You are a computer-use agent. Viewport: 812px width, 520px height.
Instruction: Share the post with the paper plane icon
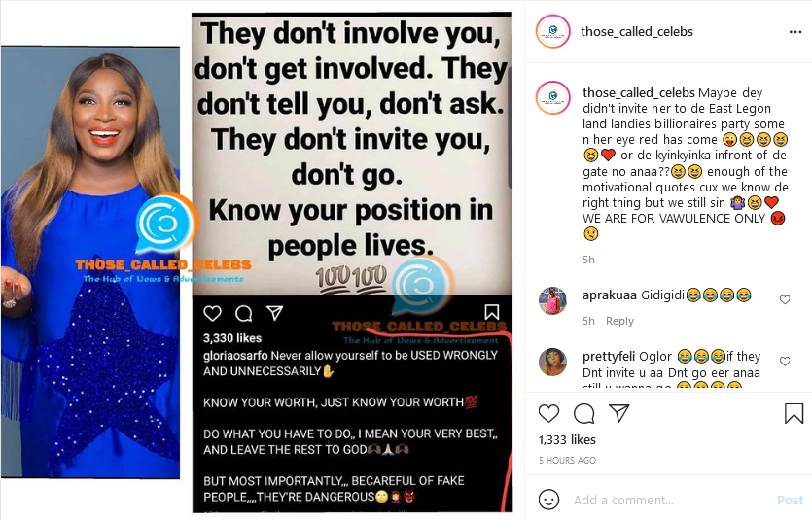tap(619, 413)
